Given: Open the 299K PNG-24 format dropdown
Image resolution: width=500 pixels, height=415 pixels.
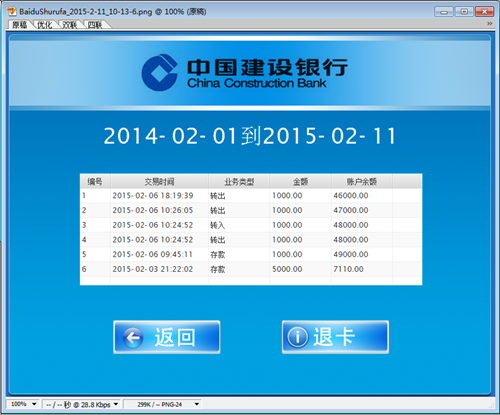Looking at the screenshot, I should click(163, 404).
